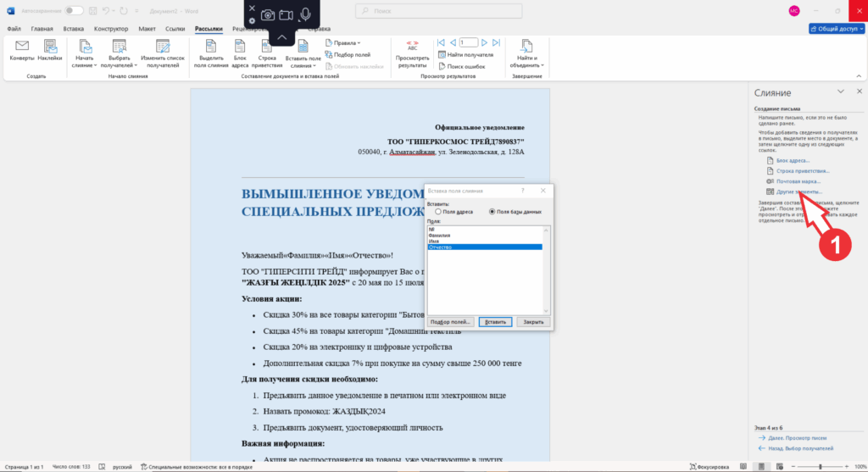Viewport: 868px width, 472px height.
Task: Click Найти получателя in ribbon
Action: coord(465,55)
